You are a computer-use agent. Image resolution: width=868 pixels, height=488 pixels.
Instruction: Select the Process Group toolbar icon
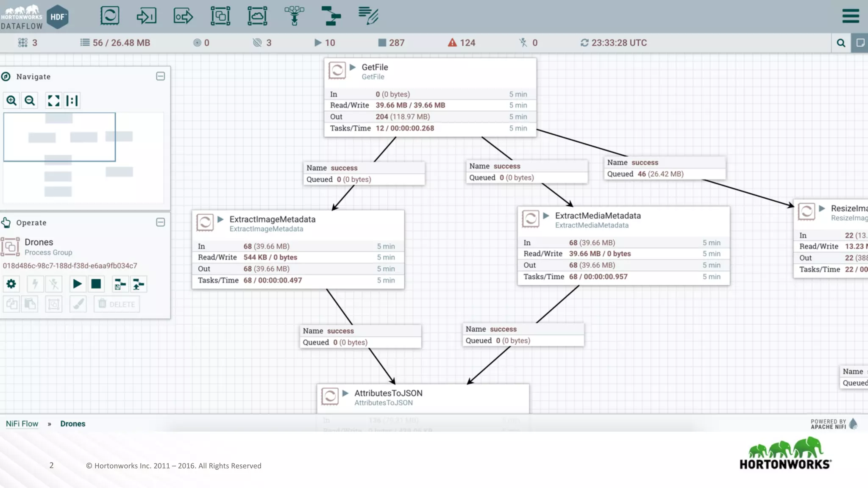[220, 16]
